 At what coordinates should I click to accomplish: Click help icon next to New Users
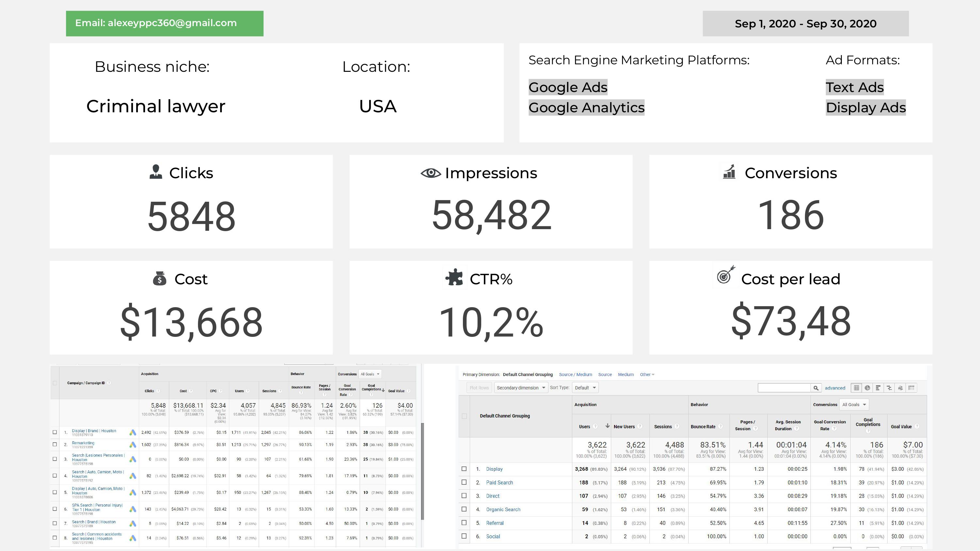[x=640, y=426]
